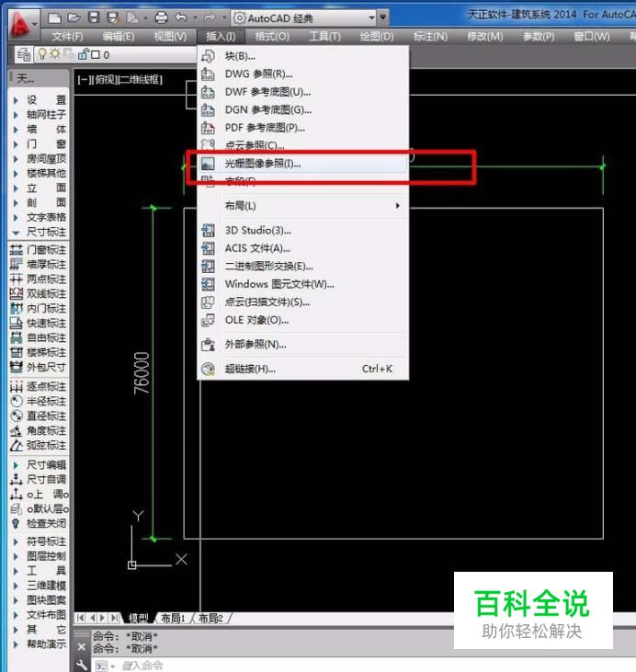
Task: Choose 3D Studio(3)... menu entry
Action: coord(303,231)
